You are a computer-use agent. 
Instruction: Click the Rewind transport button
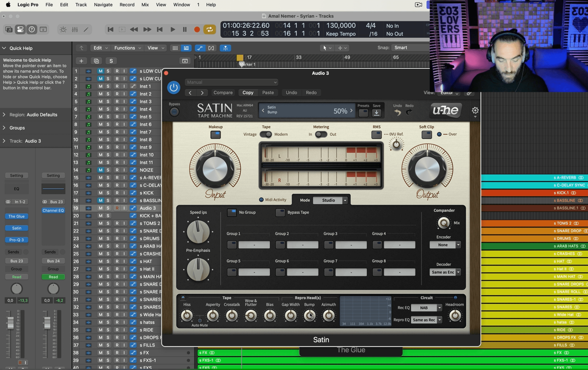point(134,30)
